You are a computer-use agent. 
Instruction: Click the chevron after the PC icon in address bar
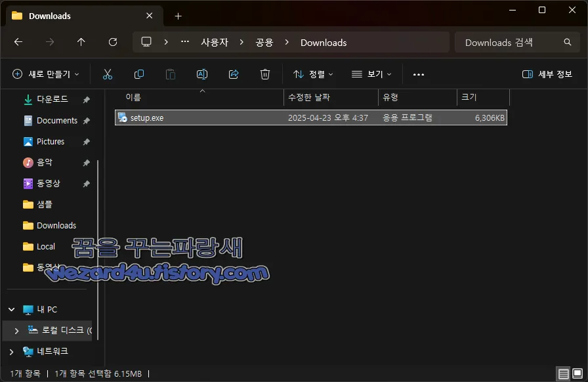coord(166,42)
